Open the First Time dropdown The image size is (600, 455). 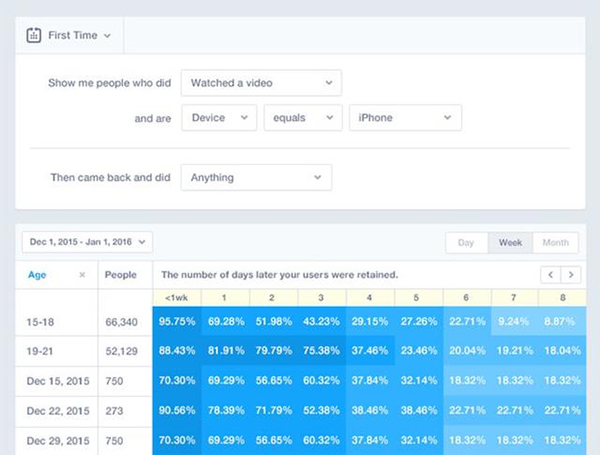[78, 35]
